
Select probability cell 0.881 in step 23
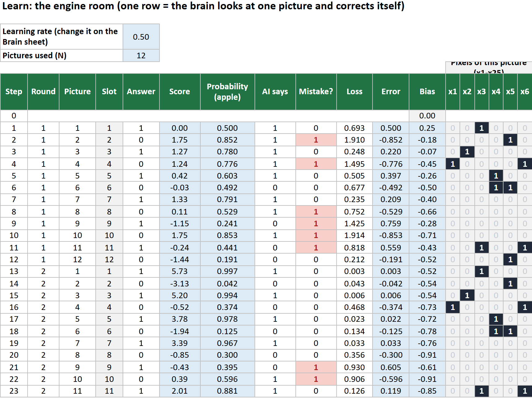coord(228,391)
